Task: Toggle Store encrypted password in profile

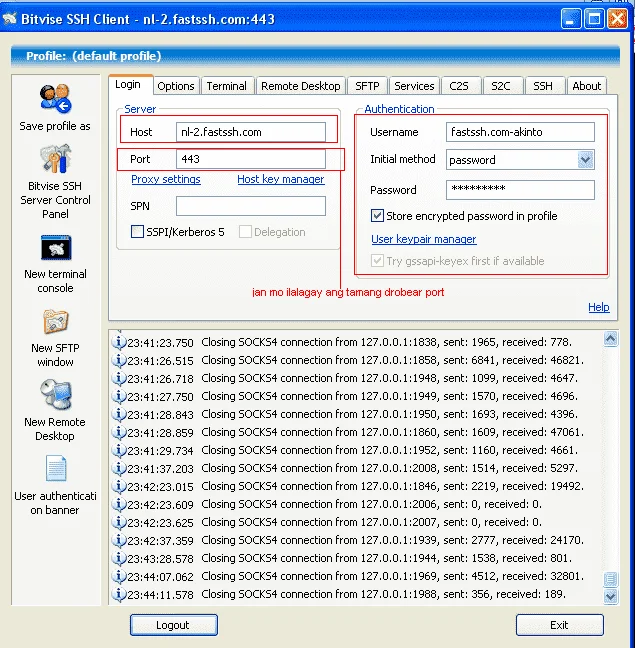Action: [377, 216]
